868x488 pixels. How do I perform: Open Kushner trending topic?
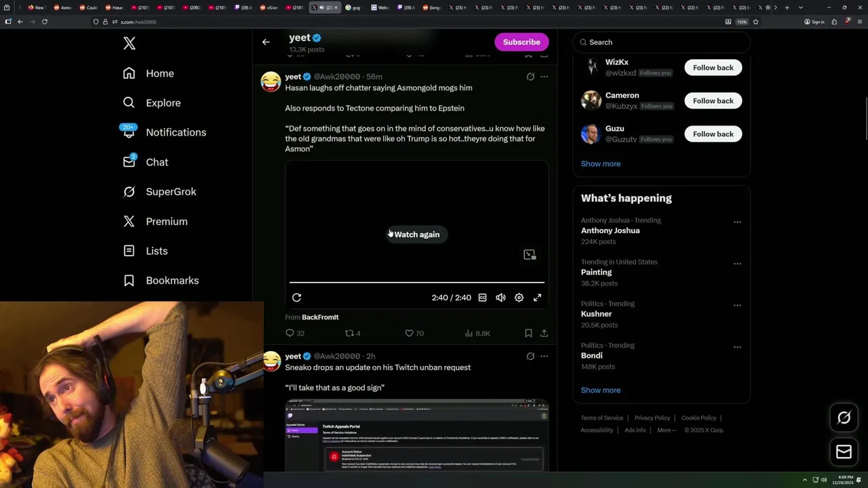pyautogui.click(x=597, y=314)
